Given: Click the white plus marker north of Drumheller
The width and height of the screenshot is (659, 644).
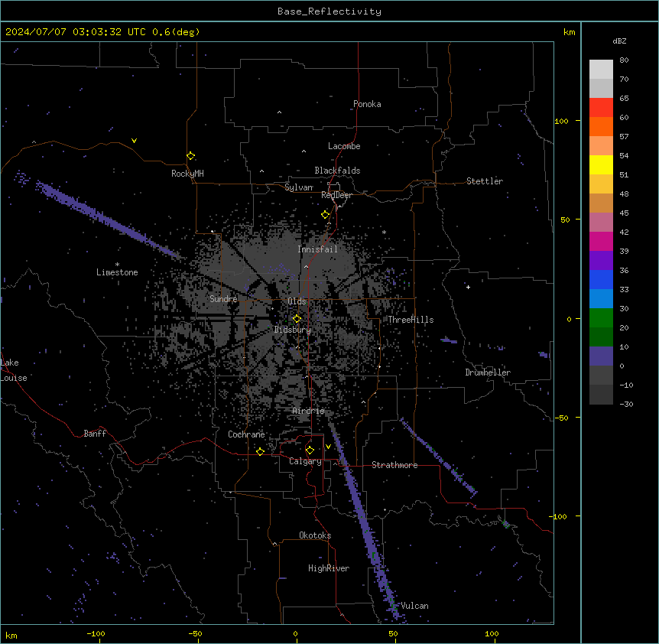Looking at the screenshot, I should pyautogui.click(x=468, y=287).
